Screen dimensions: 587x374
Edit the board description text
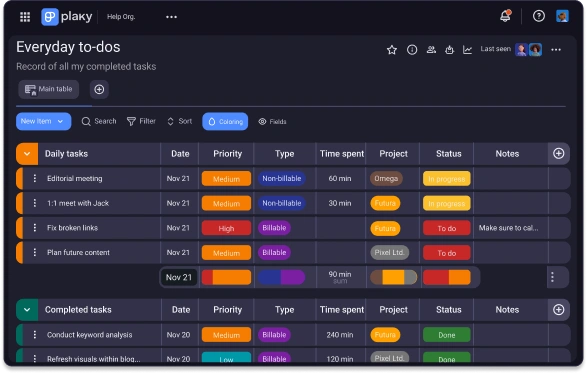point(86,67)
